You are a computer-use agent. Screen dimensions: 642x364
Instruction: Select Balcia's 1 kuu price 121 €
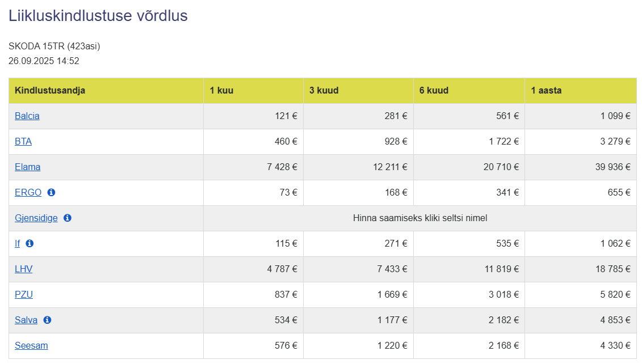pyautogui.click(x=286, y=116)
